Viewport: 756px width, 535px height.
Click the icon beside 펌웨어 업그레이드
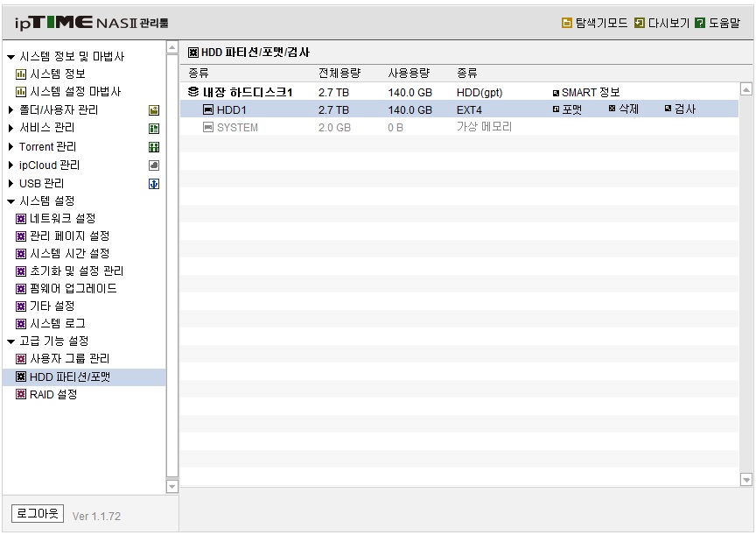click(x=21, y=289)
